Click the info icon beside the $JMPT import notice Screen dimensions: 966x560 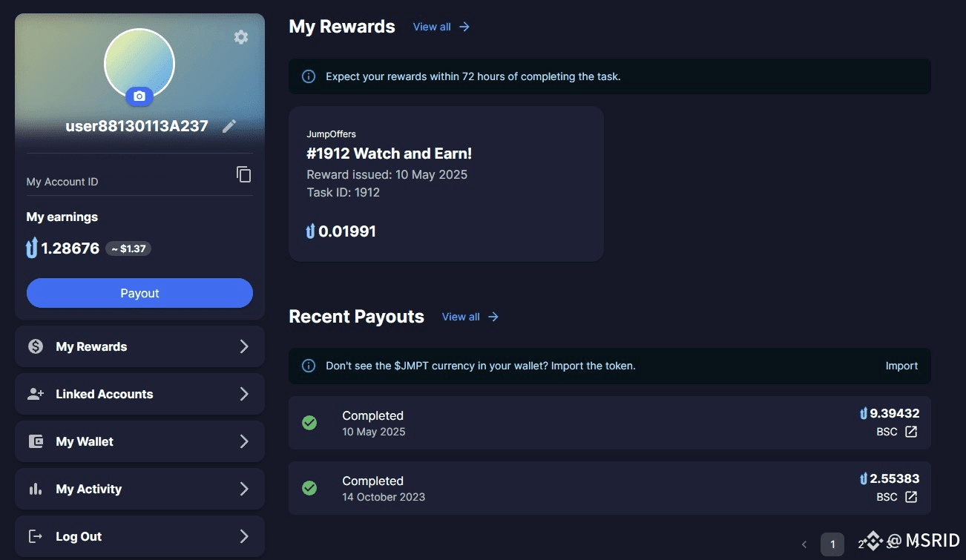(308, 366)
